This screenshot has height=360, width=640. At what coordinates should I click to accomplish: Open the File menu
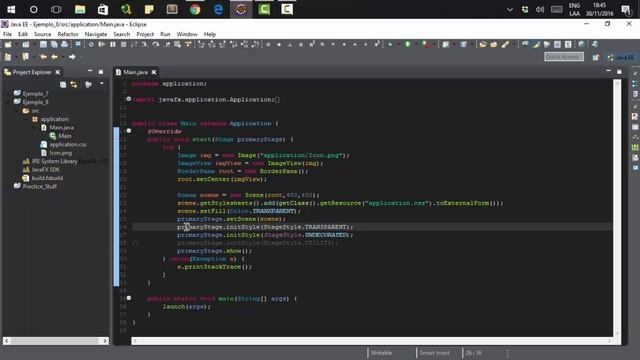click(7, 34)
